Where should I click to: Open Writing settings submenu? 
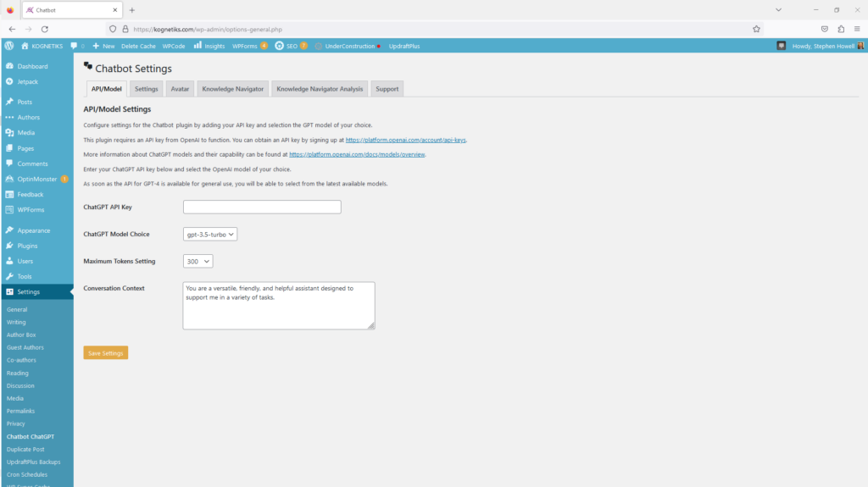(x=16, y=322)
